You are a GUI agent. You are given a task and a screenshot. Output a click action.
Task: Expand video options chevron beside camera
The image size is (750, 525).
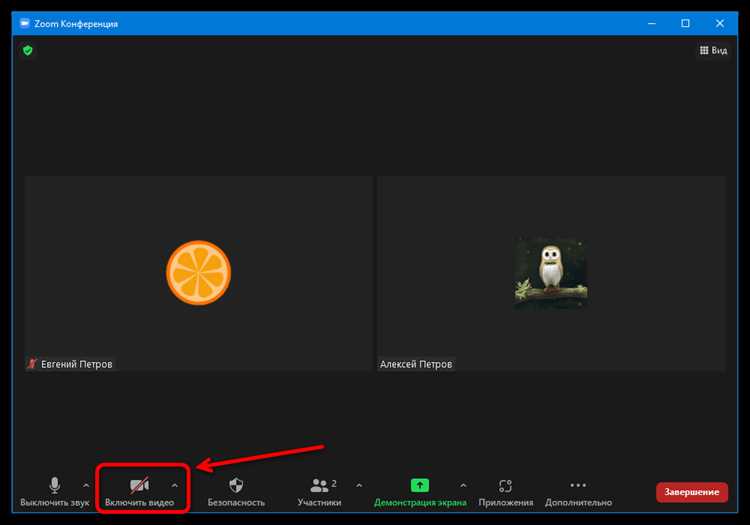[x=175, y=486]
